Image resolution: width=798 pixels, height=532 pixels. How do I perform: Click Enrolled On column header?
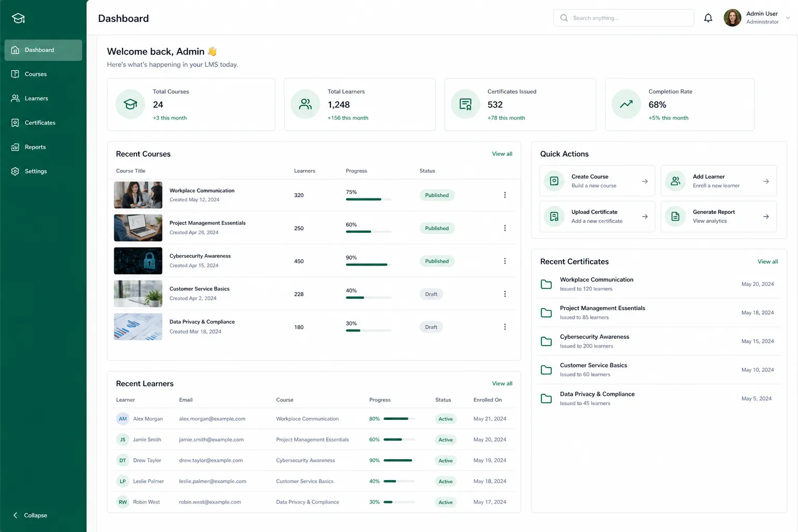click(487, 400)
